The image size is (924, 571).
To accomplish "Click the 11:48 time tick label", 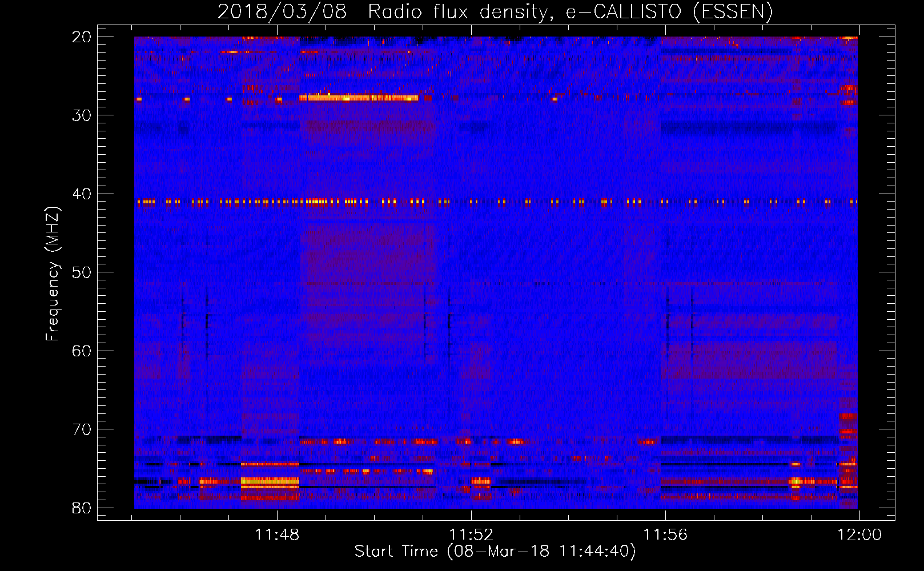I will click(277, 535).
